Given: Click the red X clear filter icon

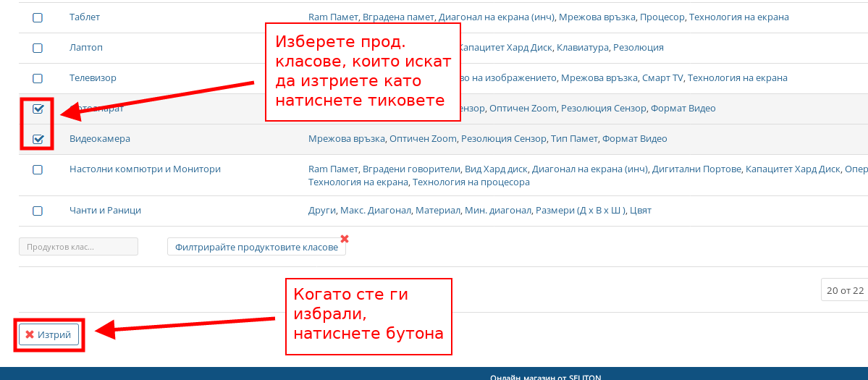Looking at the screenshot, I should (345, 239).
